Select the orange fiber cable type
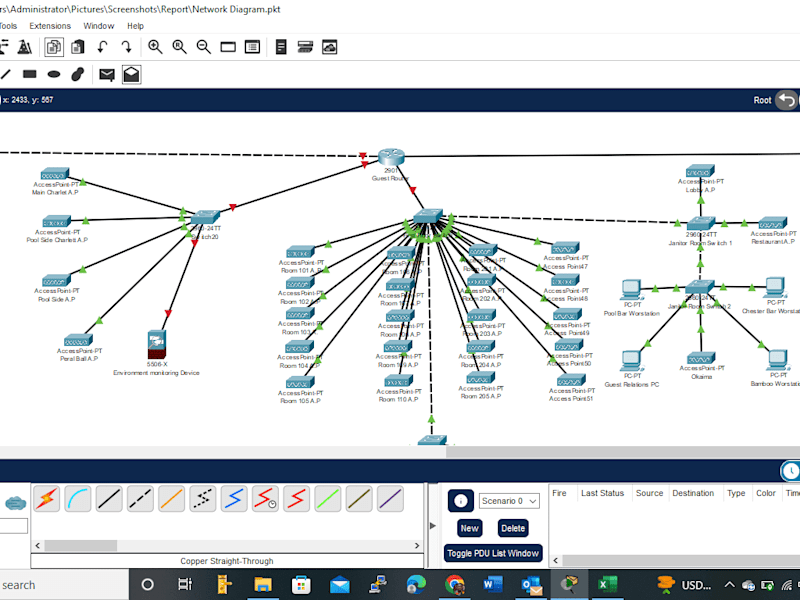Viewport: 800px width, 600px height. coord(171,498)
